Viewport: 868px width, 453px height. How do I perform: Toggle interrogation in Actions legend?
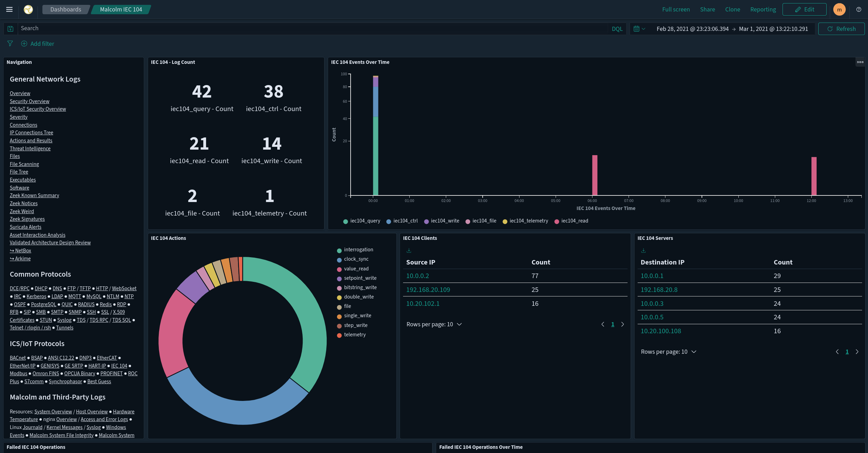(x=355, y=250)
